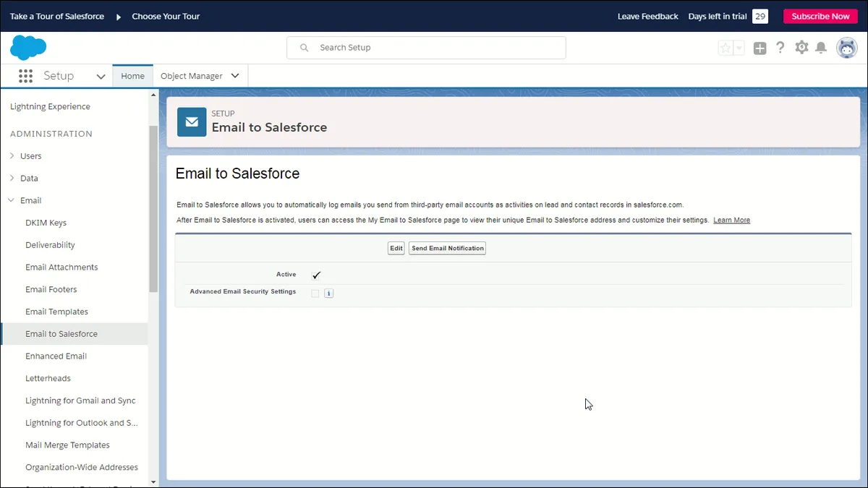
Task: Open the notifications bell
Action: point(821,48)
